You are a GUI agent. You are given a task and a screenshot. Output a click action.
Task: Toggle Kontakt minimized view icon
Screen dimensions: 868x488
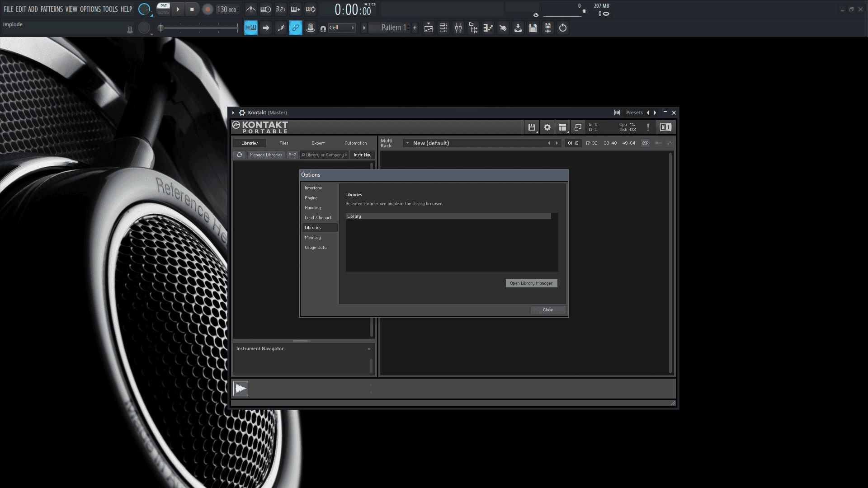pyautogui.click(x=578, y=127)
